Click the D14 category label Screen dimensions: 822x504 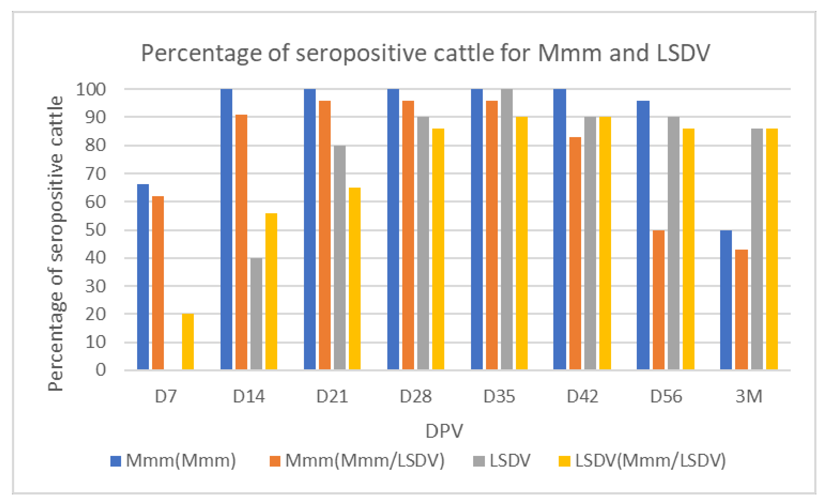(249, 397)
